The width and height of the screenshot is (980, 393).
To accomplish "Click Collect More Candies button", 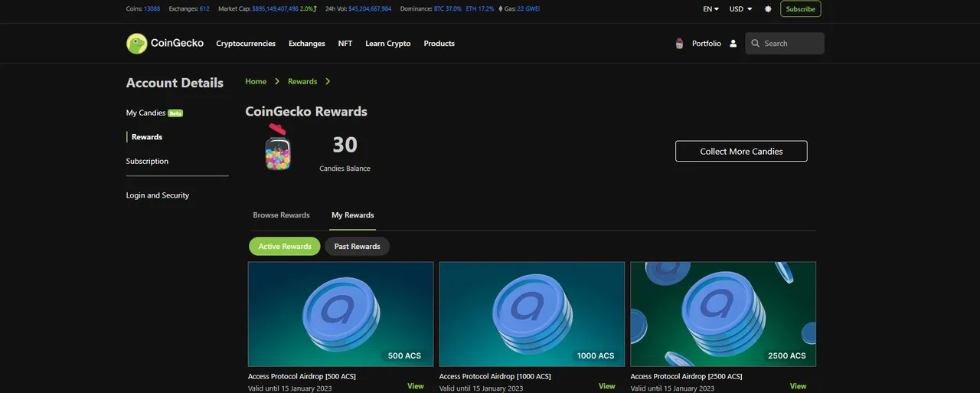I will tap(741, 151).
